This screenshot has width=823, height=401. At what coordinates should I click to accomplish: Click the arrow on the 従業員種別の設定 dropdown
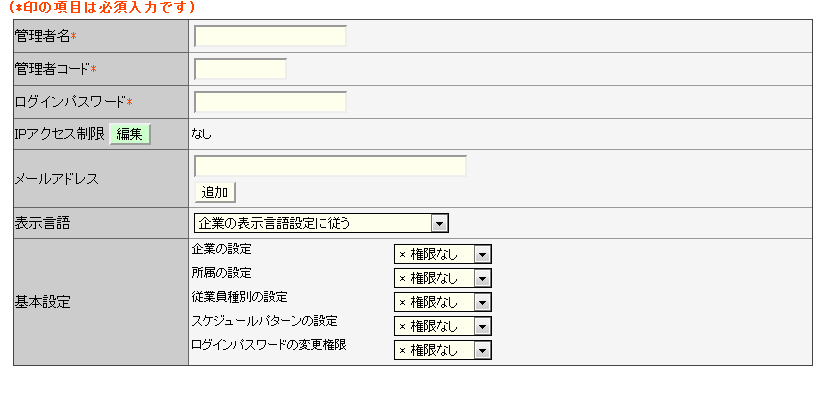482,303
